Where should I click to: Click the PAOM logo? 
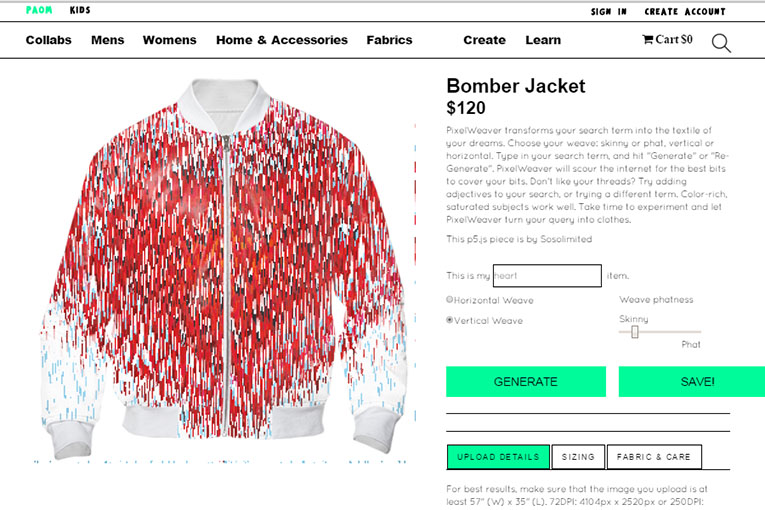39,10
